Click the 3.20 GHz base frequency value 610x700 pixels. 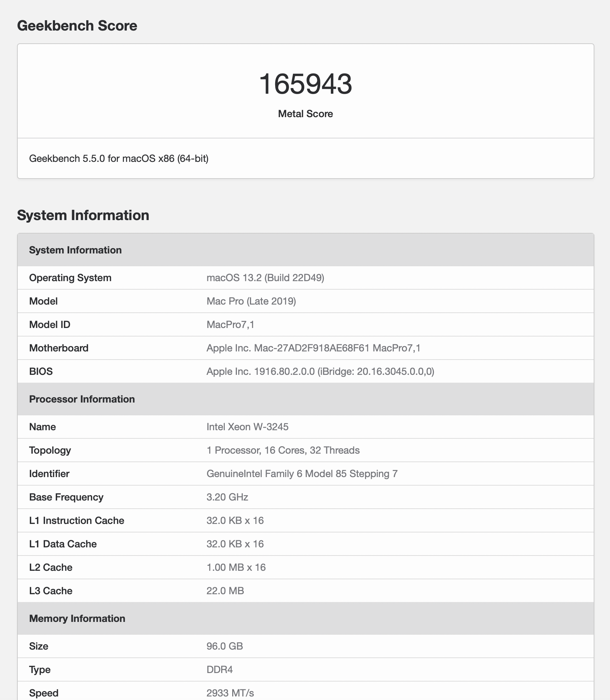coord(227,497)
